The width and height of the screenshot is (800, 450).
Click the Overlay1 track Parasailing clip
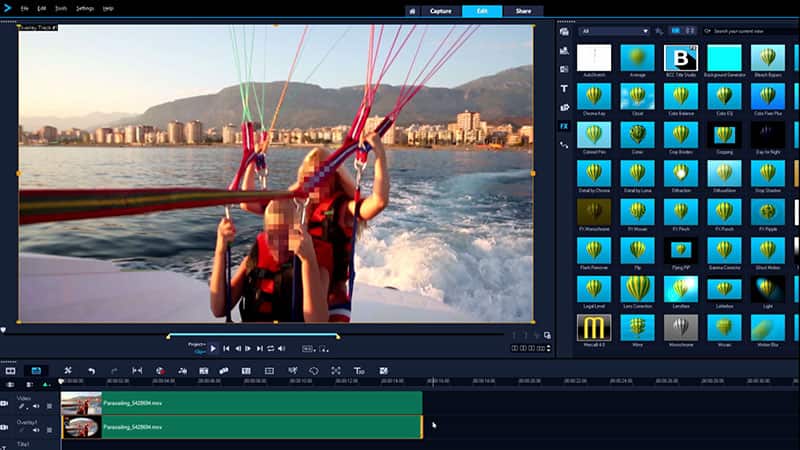(x=240, y=427)
